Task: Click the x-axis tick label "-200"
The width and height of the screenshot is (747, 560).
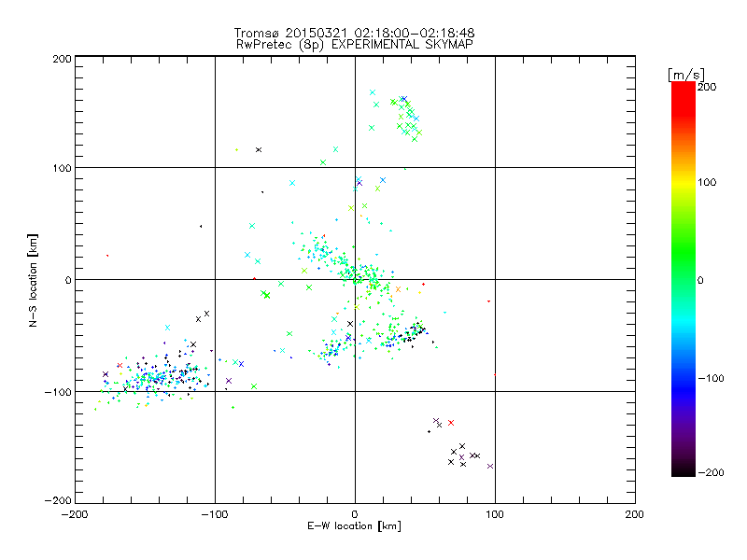Action: click(x=75, y=514)
